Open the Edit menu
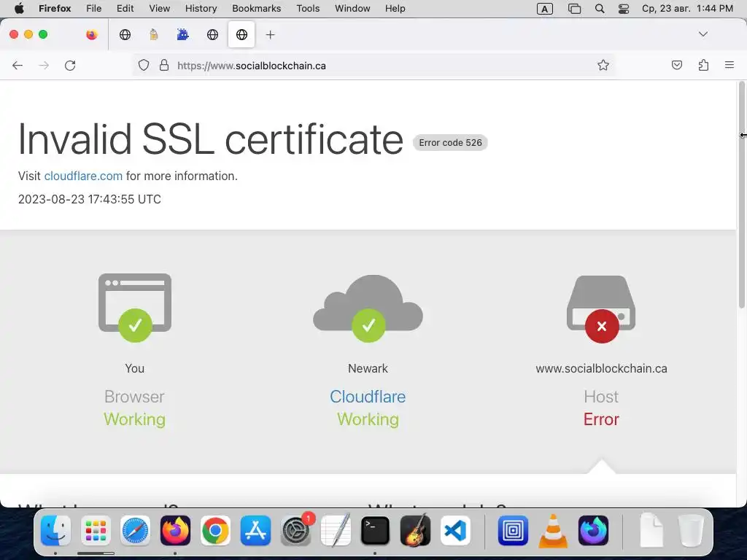Screen dimensions: 747x560 coord(125,9)
